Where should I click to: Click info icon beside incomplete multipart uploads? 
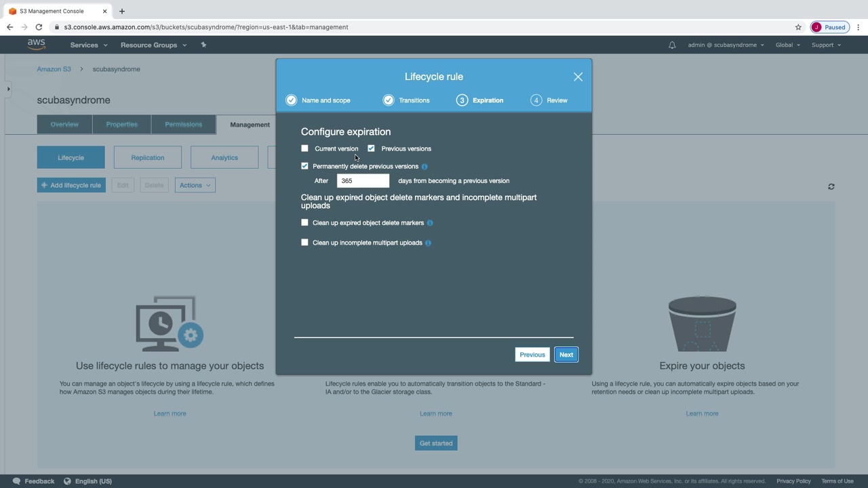pos(428,243)
